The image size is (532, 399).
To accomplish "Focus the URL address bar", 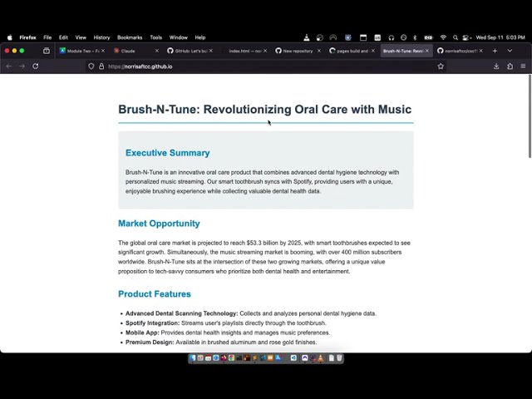I will coord(268,66).
